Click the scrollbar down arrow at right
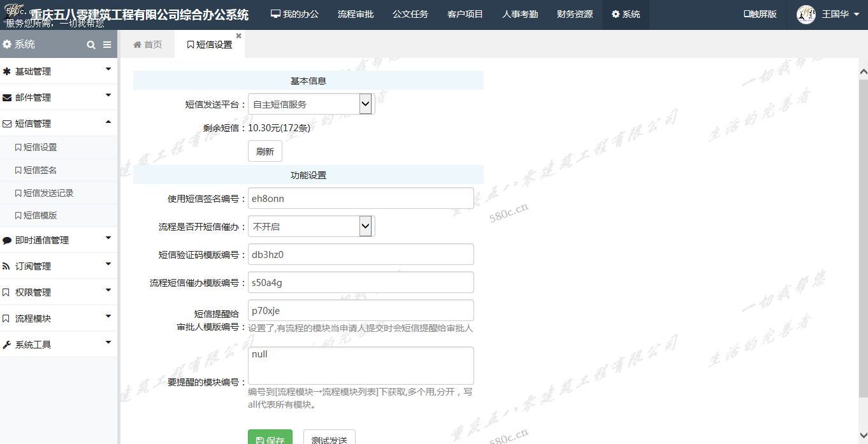The height and width of the screenshot is (444, 868). click(x=863, y=436)
